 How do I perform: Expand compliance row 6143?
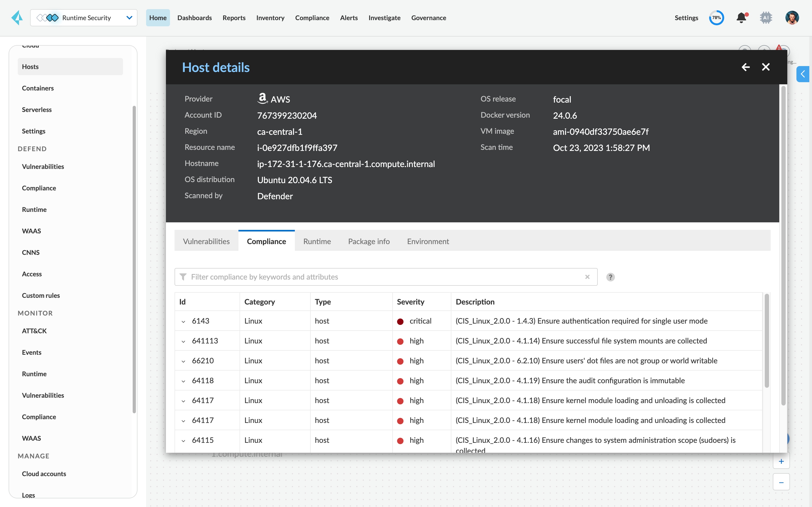(x=183, y=321)
